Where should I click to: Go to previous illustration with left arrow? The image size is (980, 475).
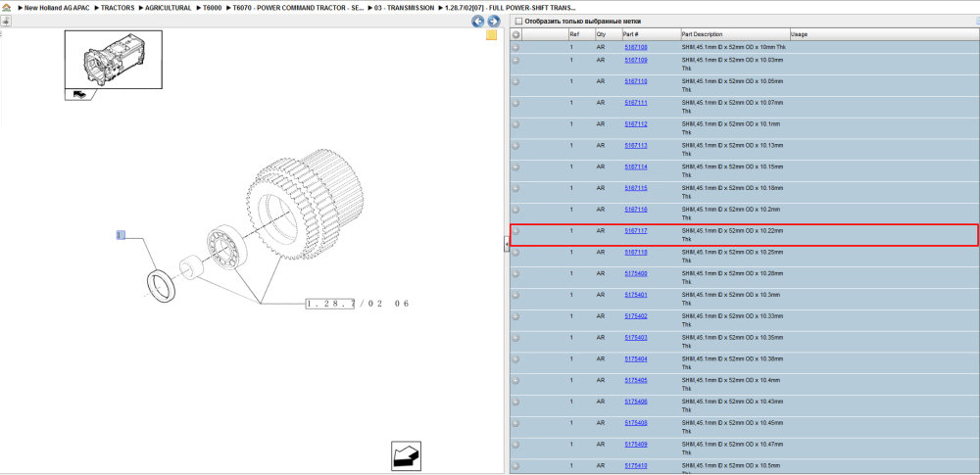tap(477, 22)
